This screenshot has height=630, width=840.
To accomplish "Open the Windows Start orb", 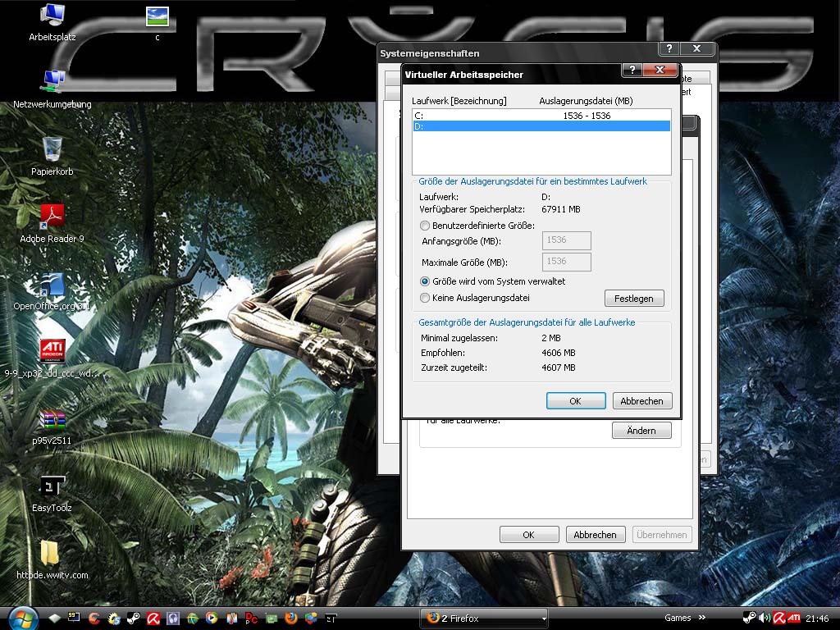I will [22, 619].
